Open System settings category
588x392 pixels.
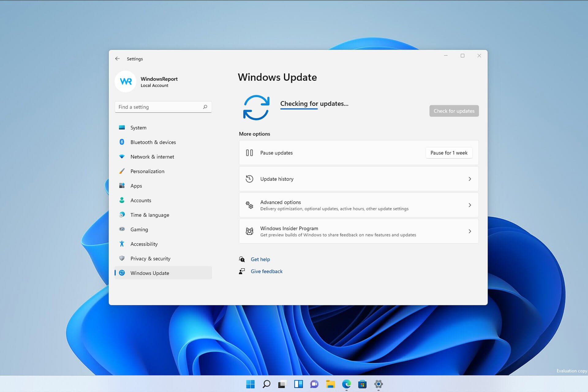click(163, 127)
